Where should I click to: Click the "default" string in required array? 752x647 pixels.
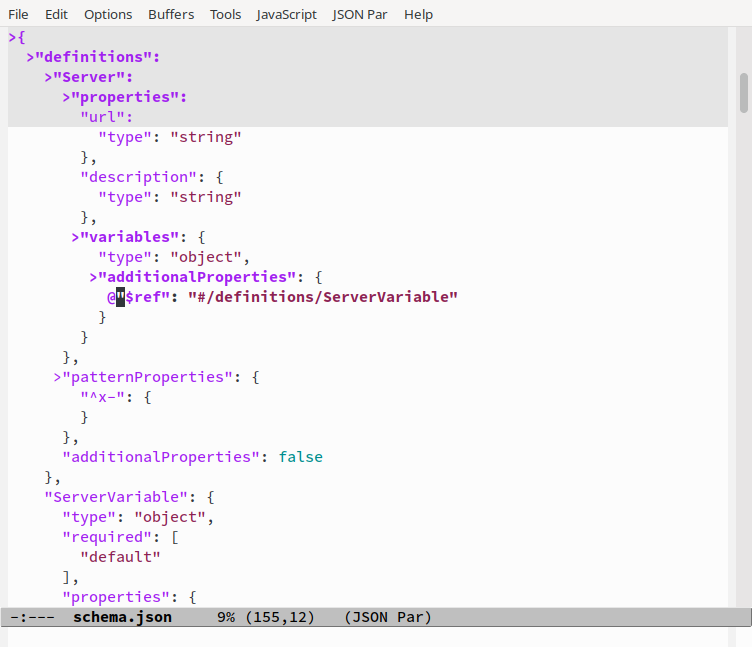click(x=120, y=557)
